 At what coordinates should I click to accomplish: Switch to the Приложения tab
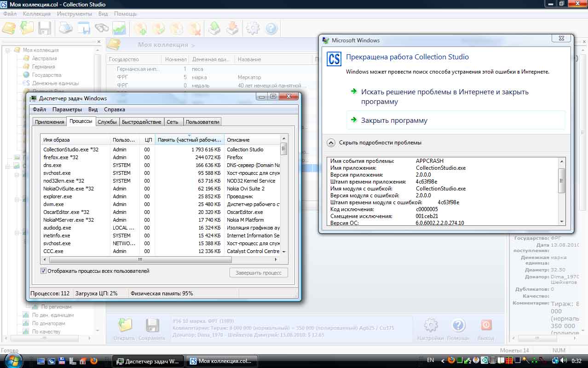[x=50, y=122]
